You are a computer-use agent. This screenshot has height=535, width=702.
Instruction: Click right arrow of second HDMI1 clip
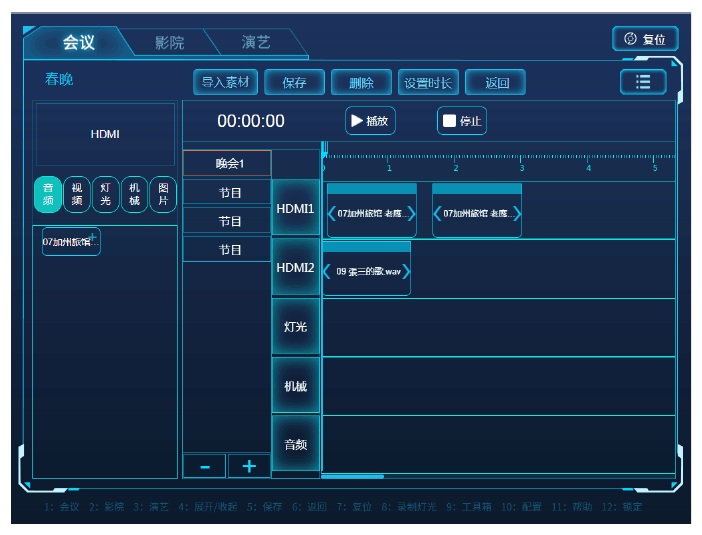click(517, 214)
